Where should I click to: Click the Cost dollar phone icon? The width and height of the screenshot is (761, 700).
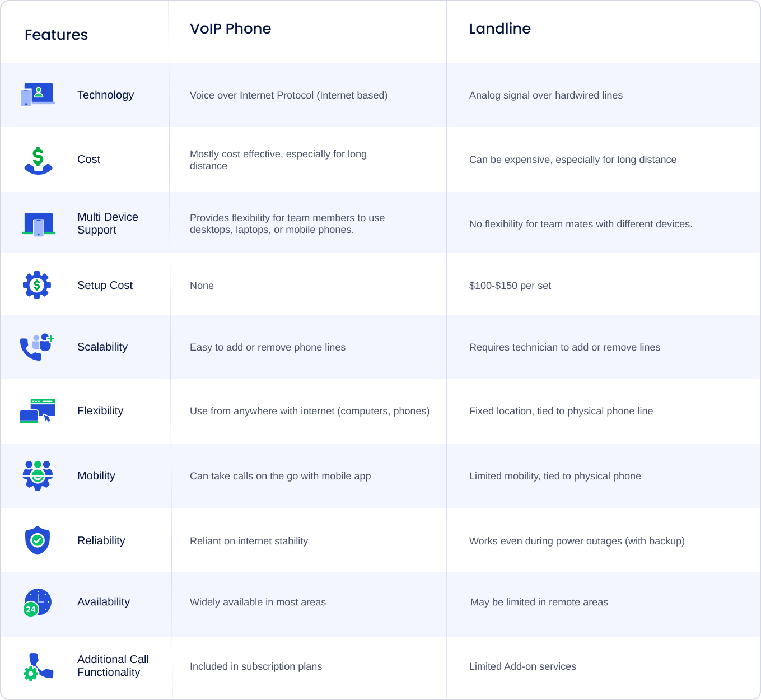(x=38, y=160)
